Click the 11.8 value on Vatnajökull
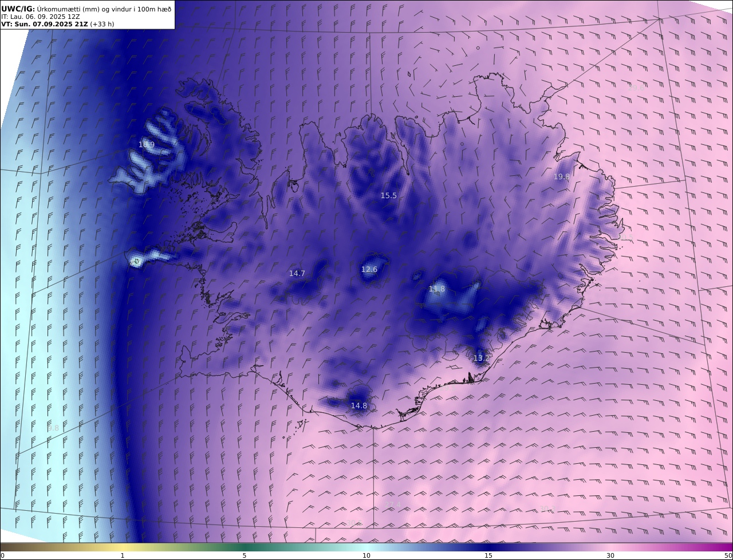The width and height of the screenshot is (733, 560). (437, 289)
